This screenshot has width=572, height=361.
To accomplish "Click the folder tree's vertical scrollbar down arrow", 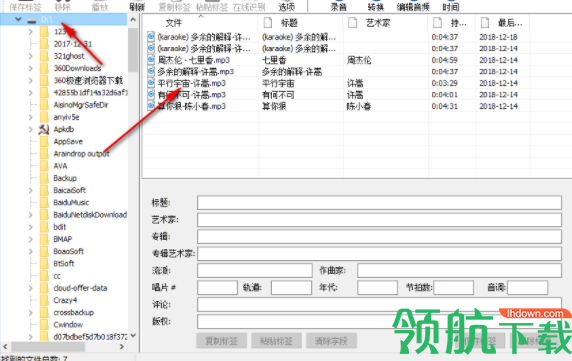I will 133,336.
